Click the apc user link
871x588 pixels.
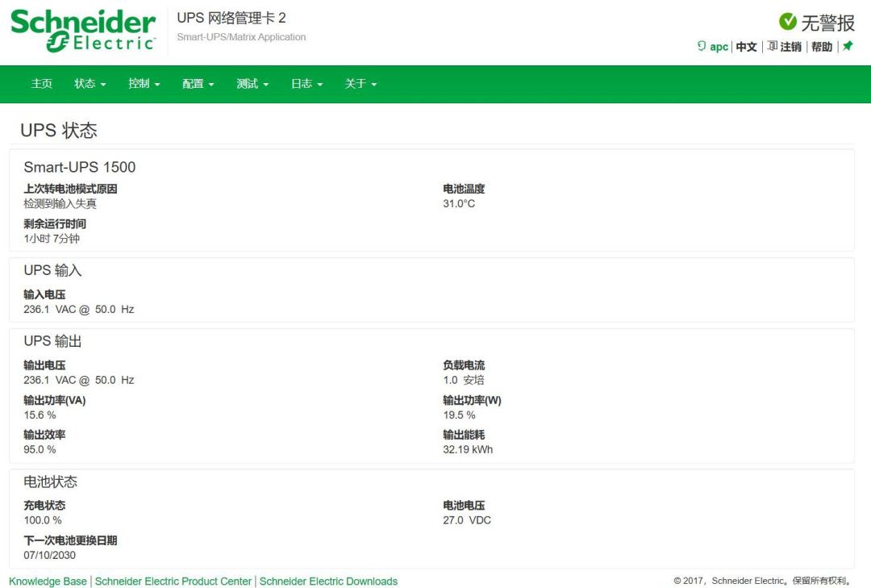tap(719, 47)
